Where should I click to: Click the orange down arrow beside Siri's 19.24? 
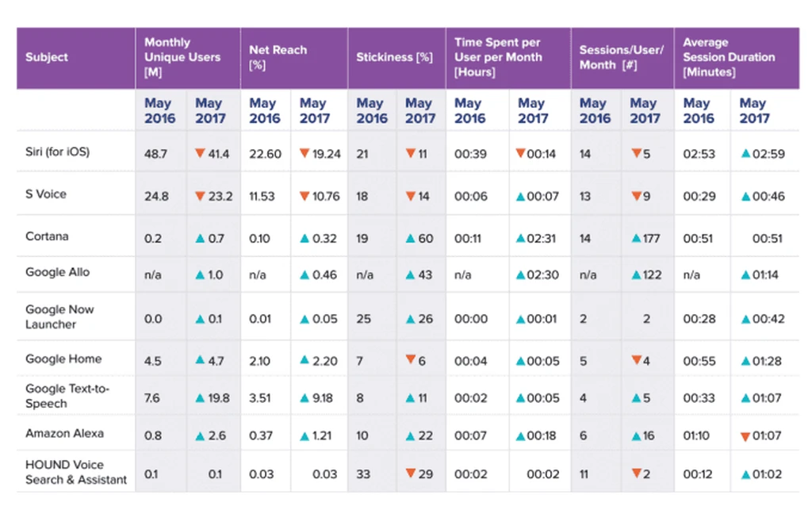pyautogui.click(x=304, y=153)
